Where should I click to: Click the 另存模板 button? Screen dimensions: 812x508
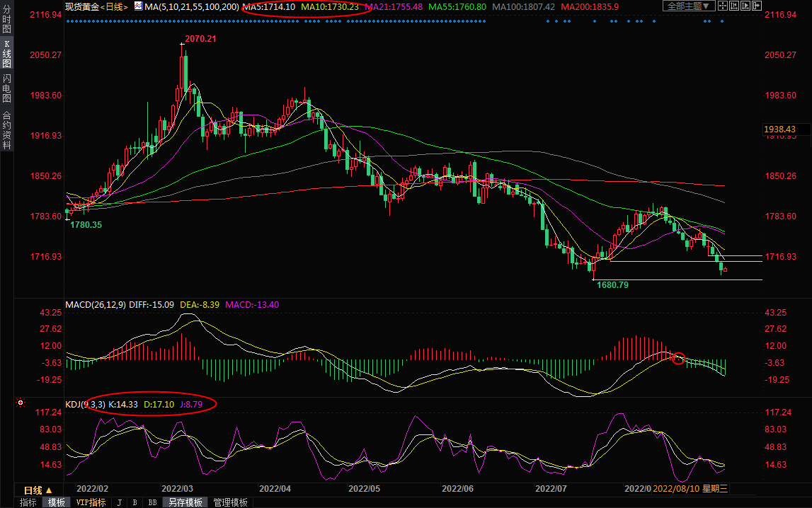[185, 502]
